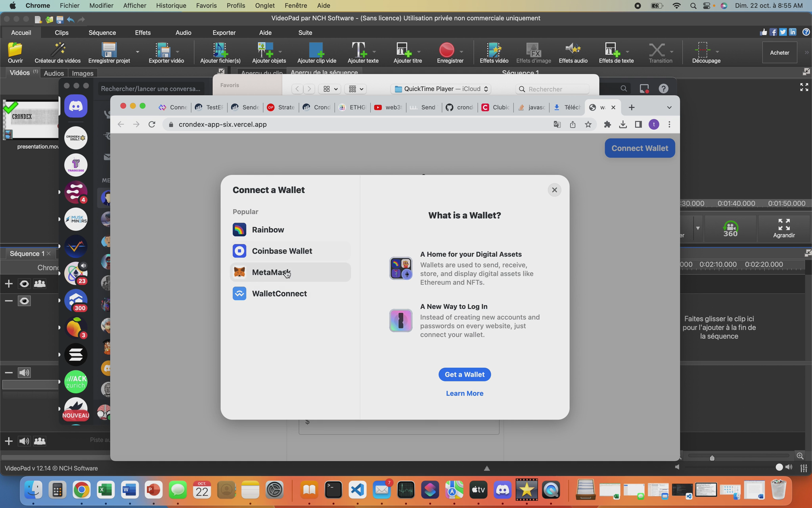Open Effets audio tool
The image size is (812, 508).
pyautogui.click(x=573, y=52)
